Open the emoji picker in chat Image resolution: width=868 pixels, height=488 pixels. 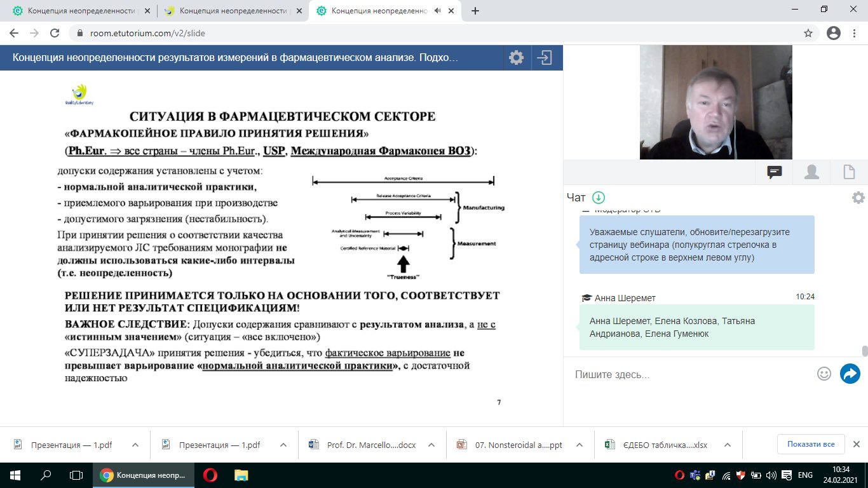point(824,374)
